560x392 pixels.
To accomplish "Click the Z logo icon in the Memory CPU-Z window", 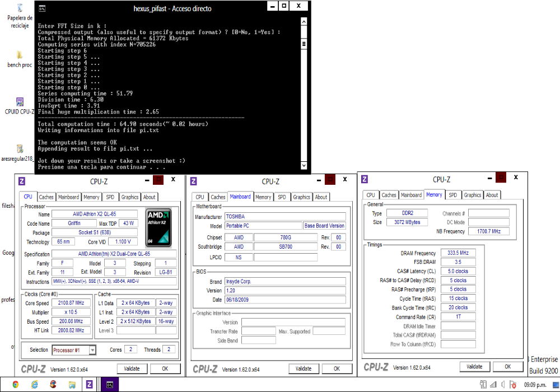I will coord(365,179).
